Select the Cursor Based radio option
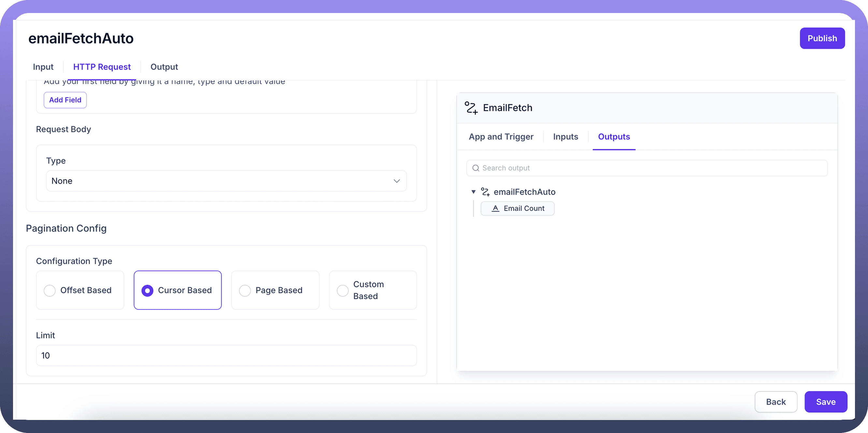Image resolution: width=868 pixels, height=433 pixels. (x=147, y=290)
